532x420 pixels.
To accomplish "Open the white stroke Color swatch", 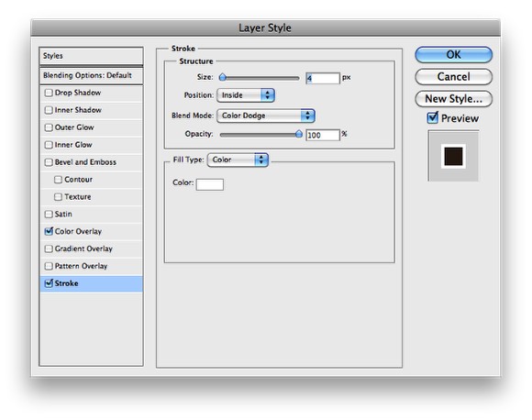I will pyautogui.click(x=210, y=184).
